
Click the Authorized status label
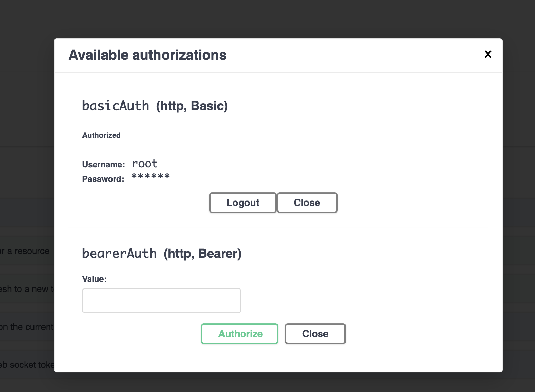point(101,135)
